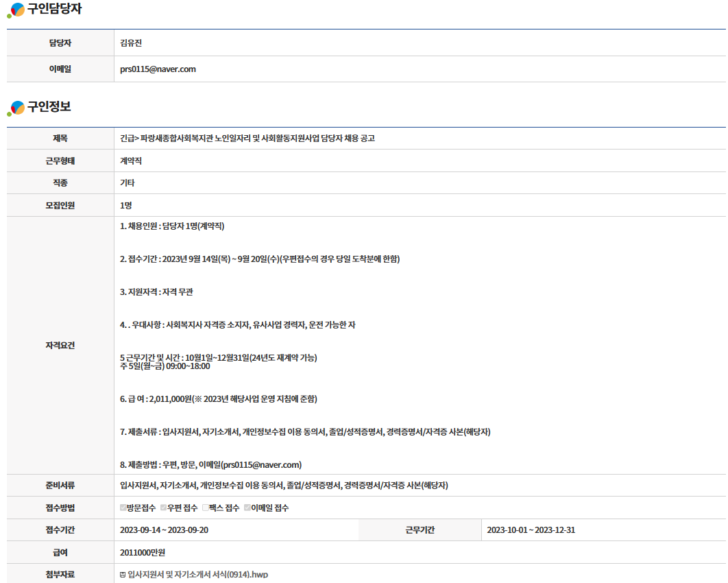Image resolution: width=728 pixels, height=583 pixels.
Task: Click the prs0115@naver.com address in 이메일 row
Action: [158, 69]
